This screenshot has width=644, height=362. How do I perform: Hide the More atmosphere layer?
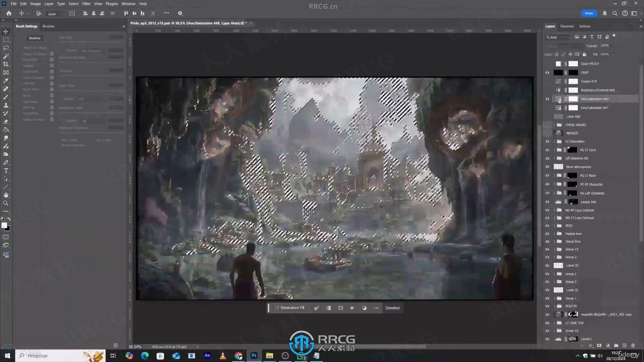click(547, 167)
